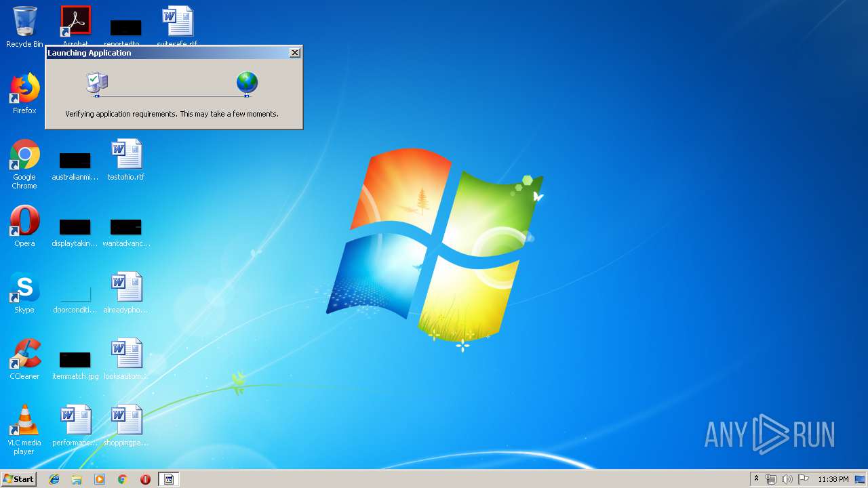Open the Recycle Bin desktop icon
The height and width of the screenshot is (488, 868).
point(24,27)
